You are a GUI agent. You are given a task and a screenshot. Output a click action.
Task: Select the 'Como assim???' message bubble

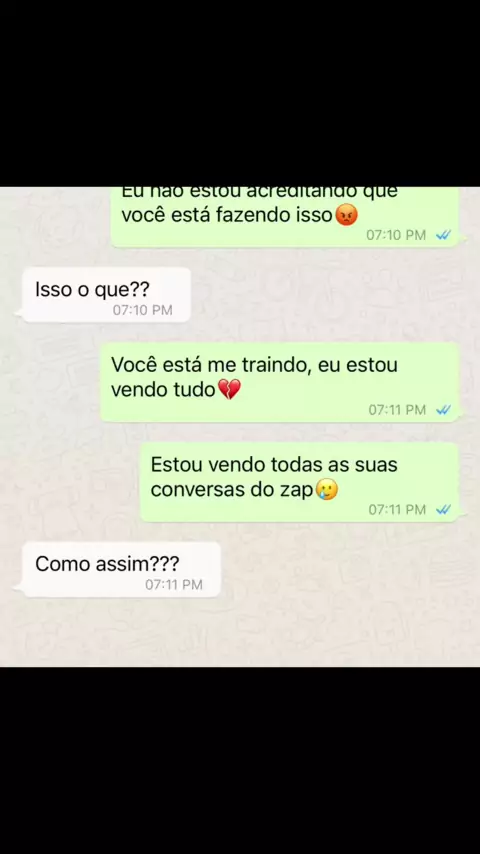[x=121, y=570]
